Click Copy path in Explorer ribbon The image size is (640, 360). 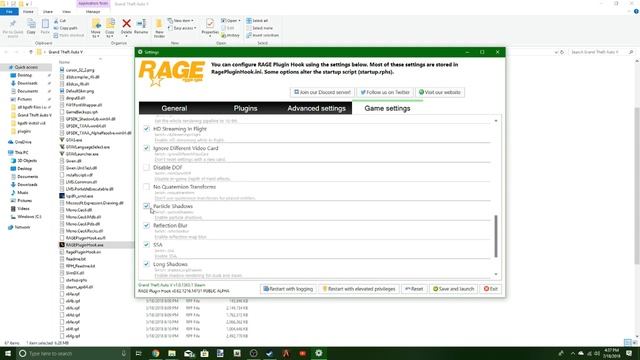(65, 28)
